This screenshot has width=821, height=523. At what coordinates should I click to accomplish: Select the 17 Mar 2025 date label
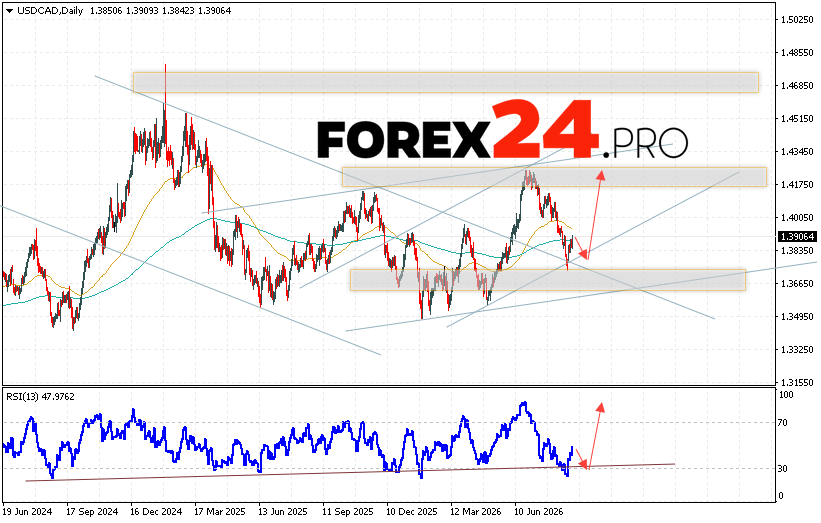[x=220, y=511]
